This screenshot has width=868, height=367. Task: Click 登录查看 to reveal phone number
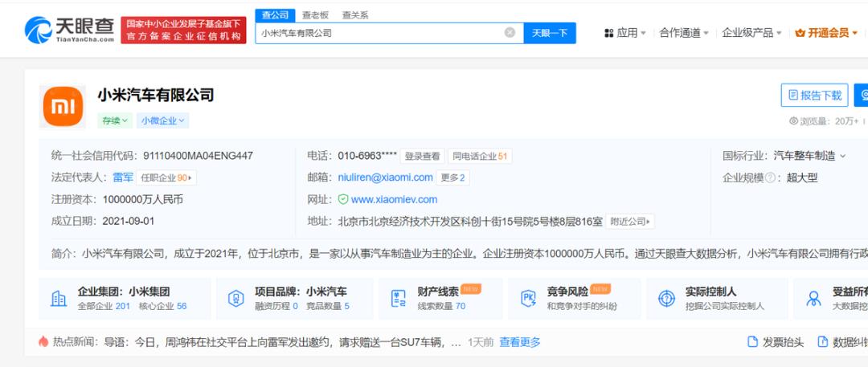click(x=423, y=156)
